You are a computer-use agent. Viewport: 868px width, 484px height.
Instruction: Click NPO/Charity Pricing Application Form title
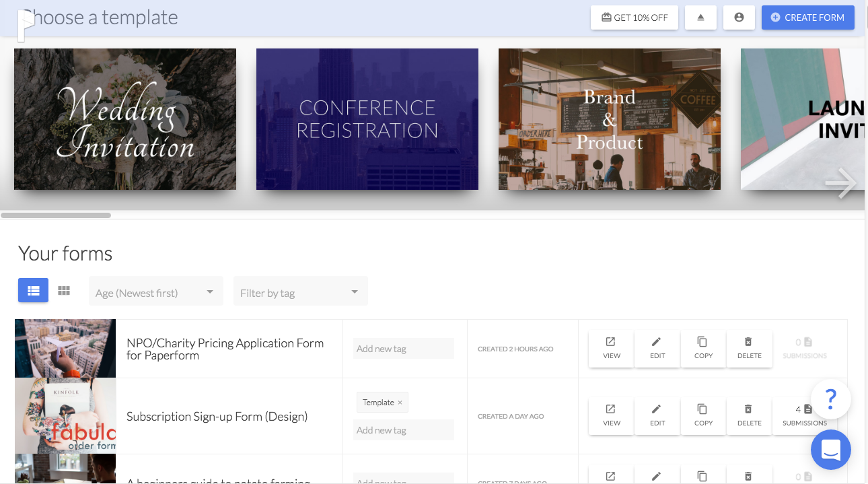coord(225,349)
